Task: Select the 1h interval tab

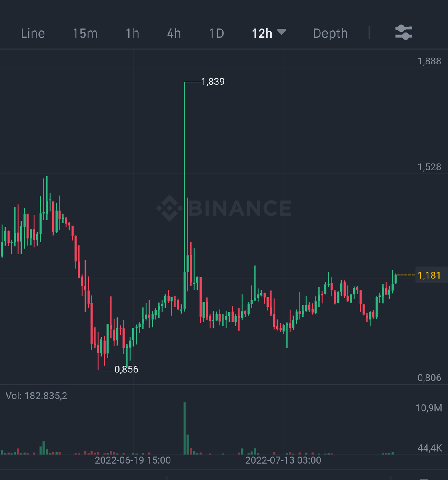Action: 132,33
